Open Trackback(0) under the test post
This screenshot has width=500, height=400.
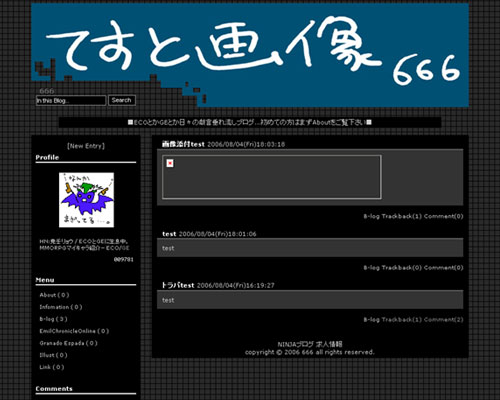(x=402, y=268)
